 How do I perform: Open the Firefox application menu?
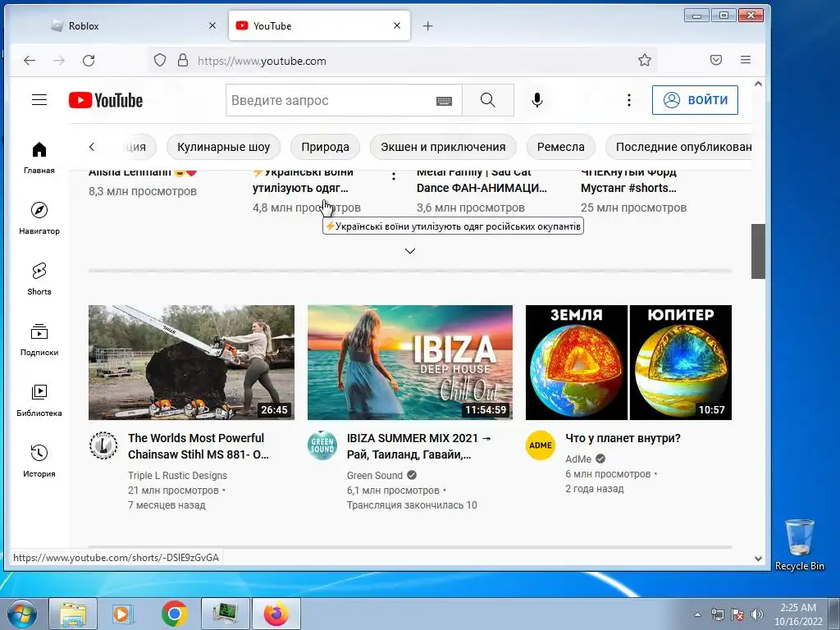point(745,60)
